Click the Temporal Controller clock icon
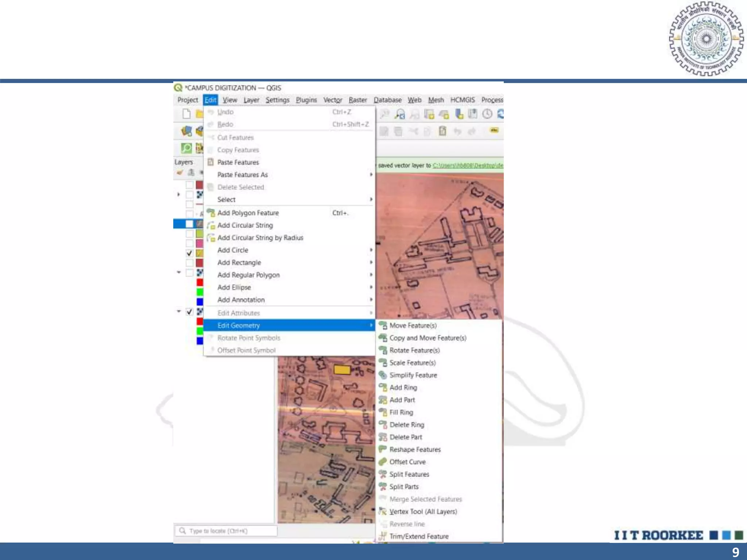 tap(487, 114)
